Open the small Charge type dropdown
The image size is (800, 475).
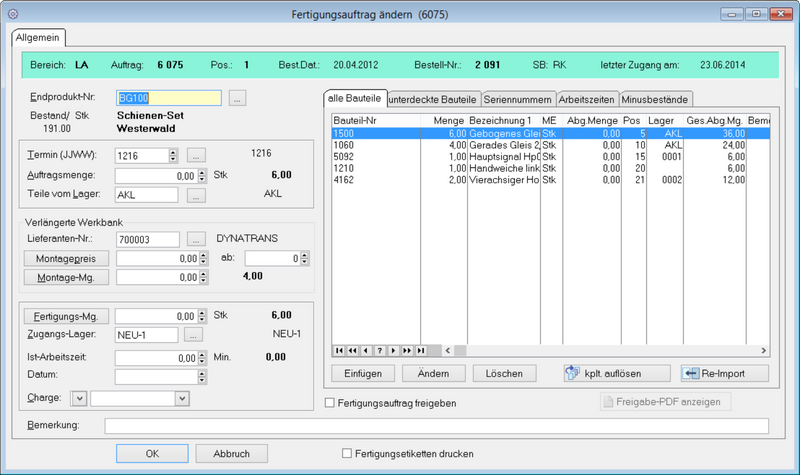click(80, 399)
